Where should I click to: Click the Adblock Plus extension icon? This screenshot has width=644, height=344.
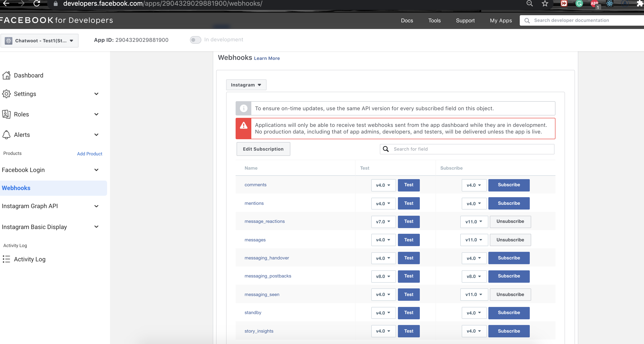594,4
